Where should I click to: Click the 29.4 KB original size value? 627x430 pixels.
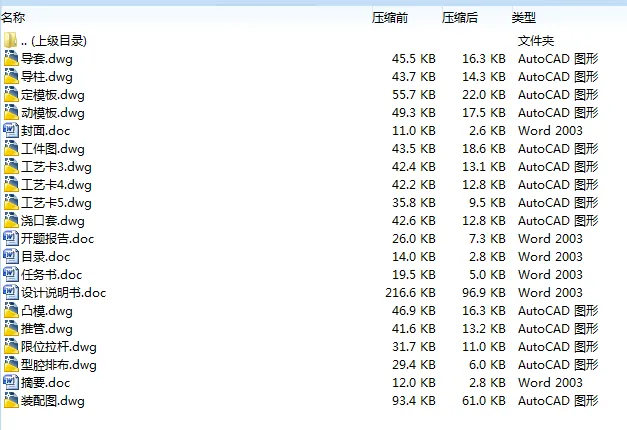pos(414,365)
